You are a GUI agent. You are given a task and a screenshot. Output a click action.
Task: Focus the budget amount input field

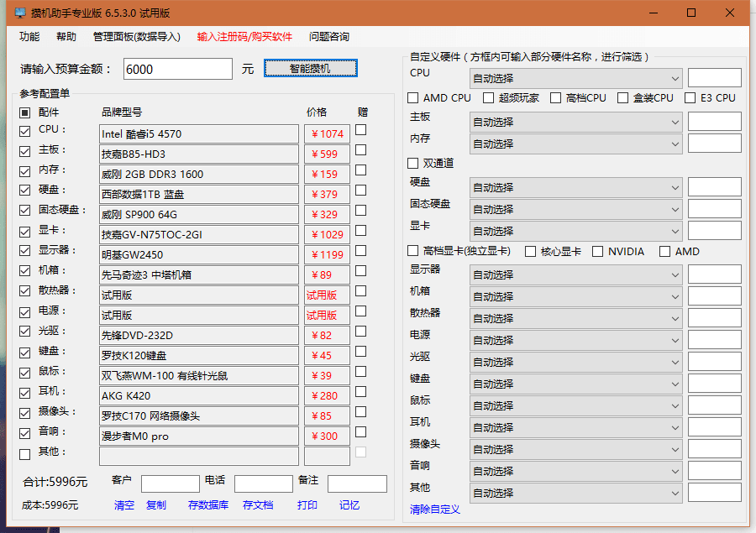[178, 69]
